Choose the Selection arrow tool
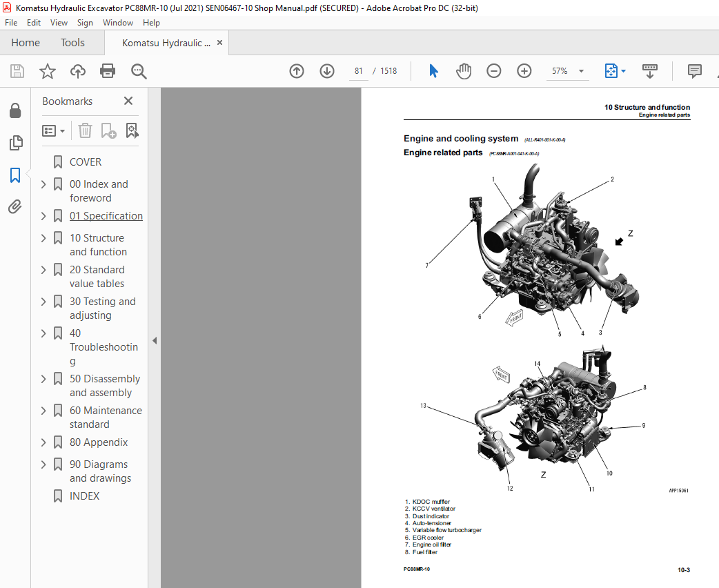The image size is (719, 588). coord(433,71)
